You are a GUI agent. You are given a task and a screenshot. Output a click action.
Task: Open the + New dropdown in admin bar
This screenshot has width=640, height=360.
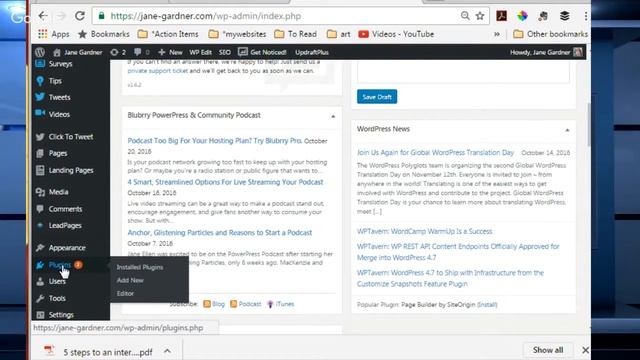pyautogui.click(x=170, y=52)
